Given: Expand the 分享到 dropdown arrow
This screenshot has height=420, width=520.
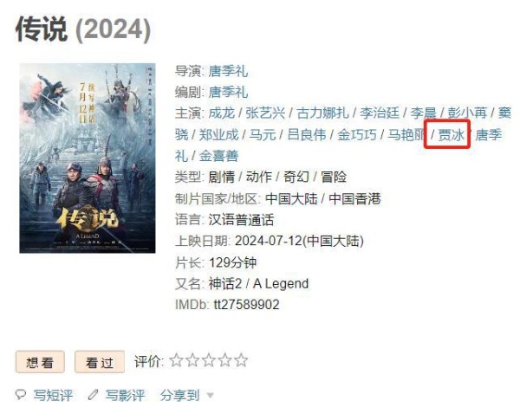Looking at the screenshot, I should point(210,395).
